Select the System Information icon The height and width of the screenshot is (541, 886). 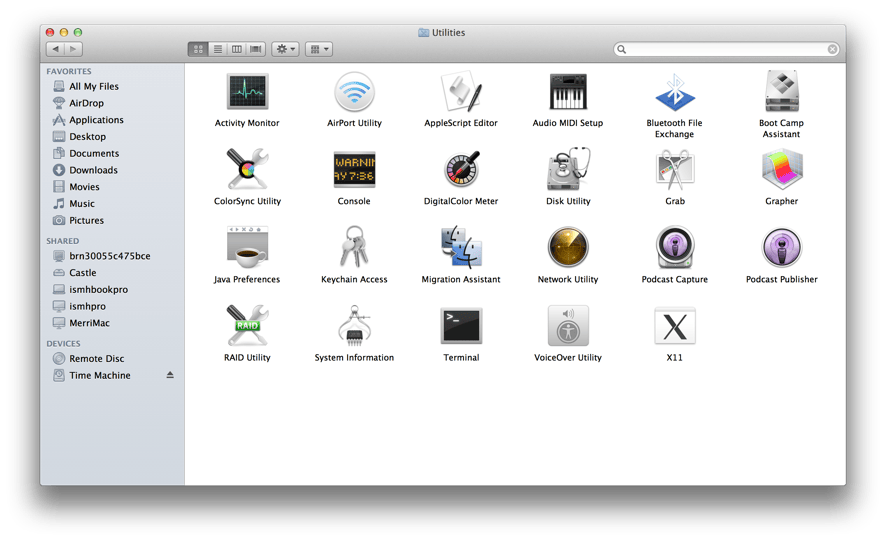[354, 325]
